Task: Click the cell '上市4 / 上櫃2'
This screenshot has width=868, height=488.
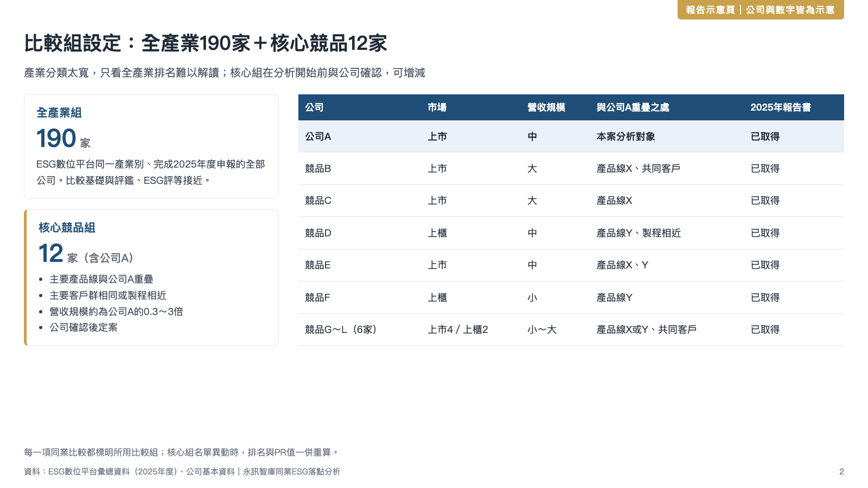Action: pos(458,330)
